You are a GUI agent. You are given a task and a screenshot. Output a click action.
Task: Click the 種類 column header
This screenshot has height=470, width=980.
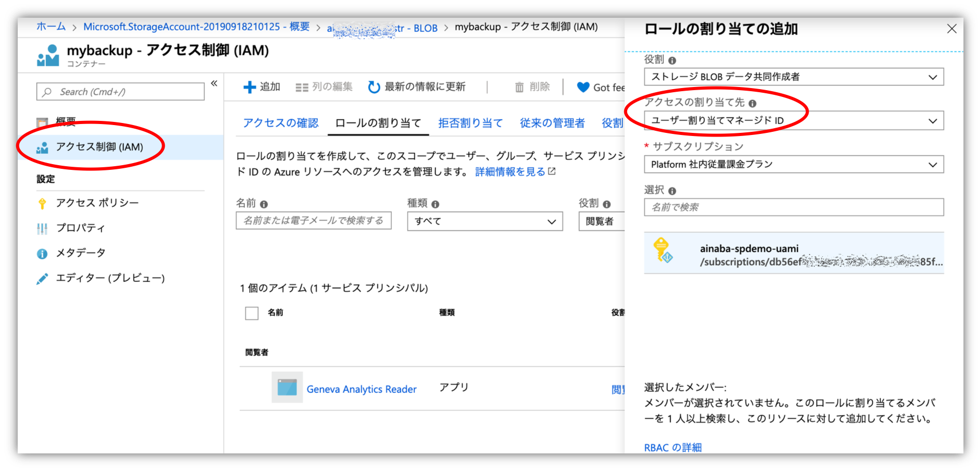pyautogui.click(x=447, y=313)
